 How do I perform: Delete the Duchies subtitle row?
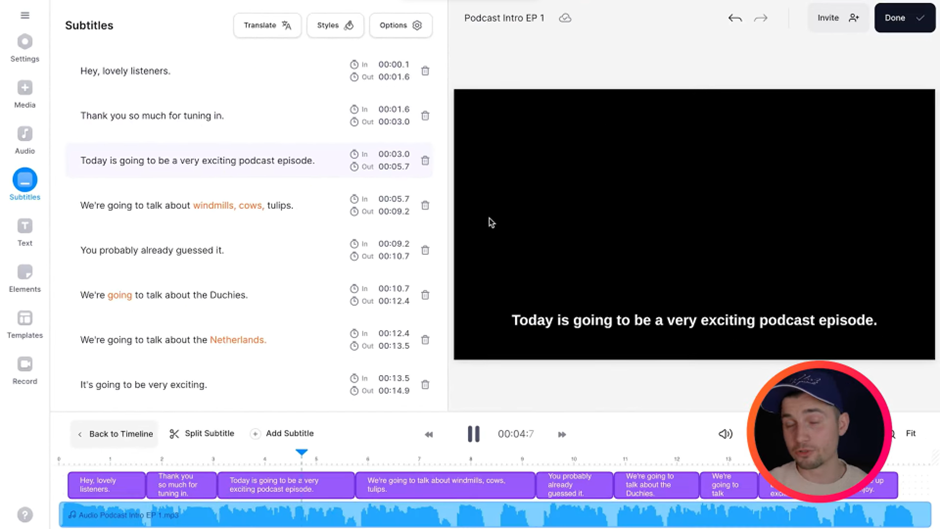425,294
